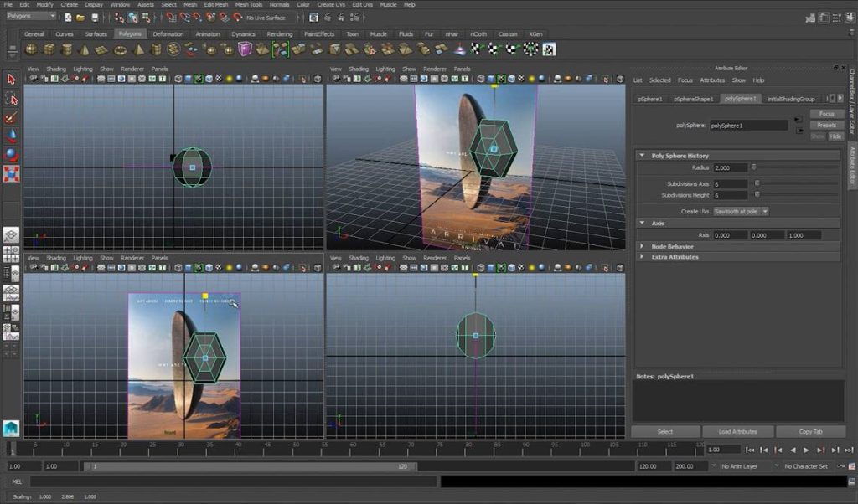The width and height of the screenshot is (858, 504).
Task: Open the Create UVs dropdown
Action: tap(741, 212)
